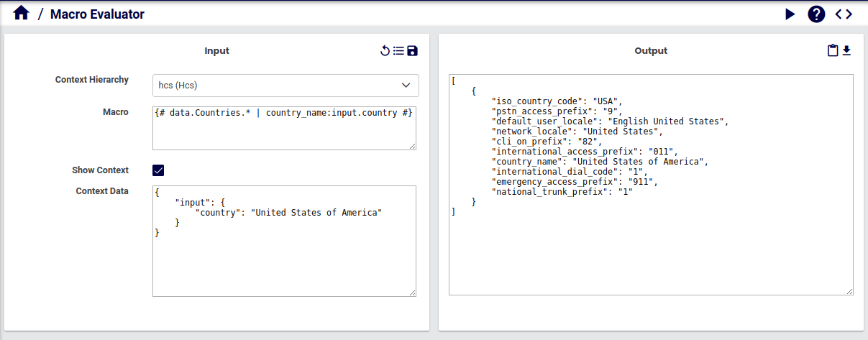Download the output with the download icon
The height and width of the screenshot is (340, 868).
pos(846,50)
